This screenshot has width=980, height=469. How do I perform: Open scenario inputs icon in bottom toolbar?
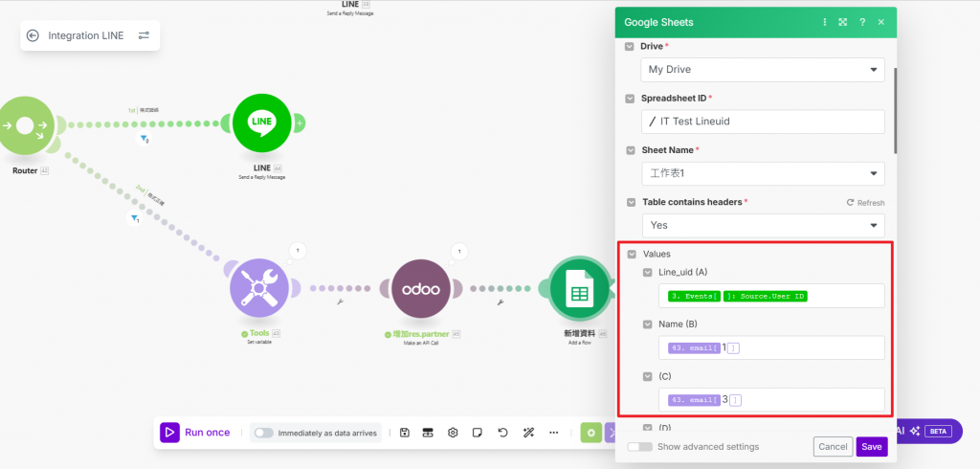(x=428, y=433)
